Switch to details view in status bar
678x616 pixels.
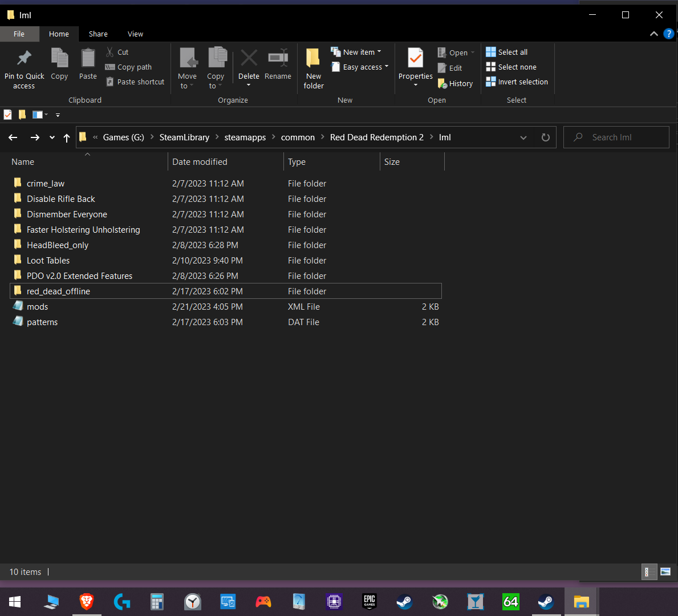(x=648, y=572)
